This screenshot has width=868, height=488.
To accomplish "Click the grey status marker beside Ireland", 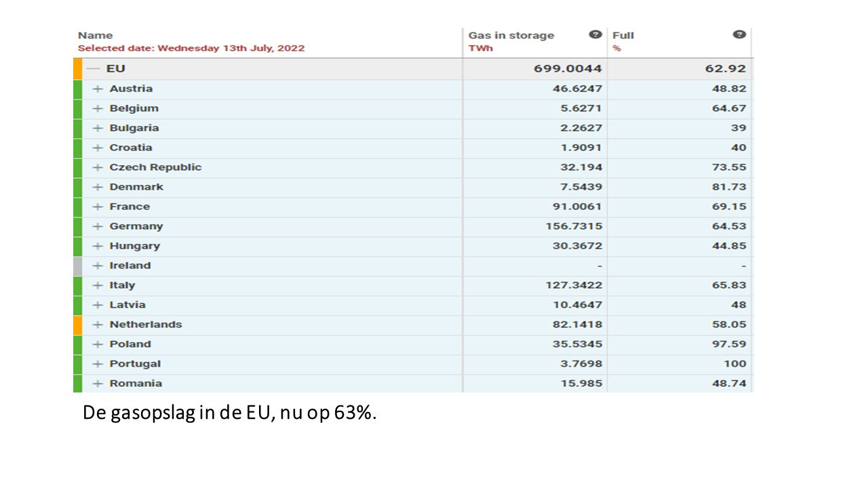I will point(77,266).
